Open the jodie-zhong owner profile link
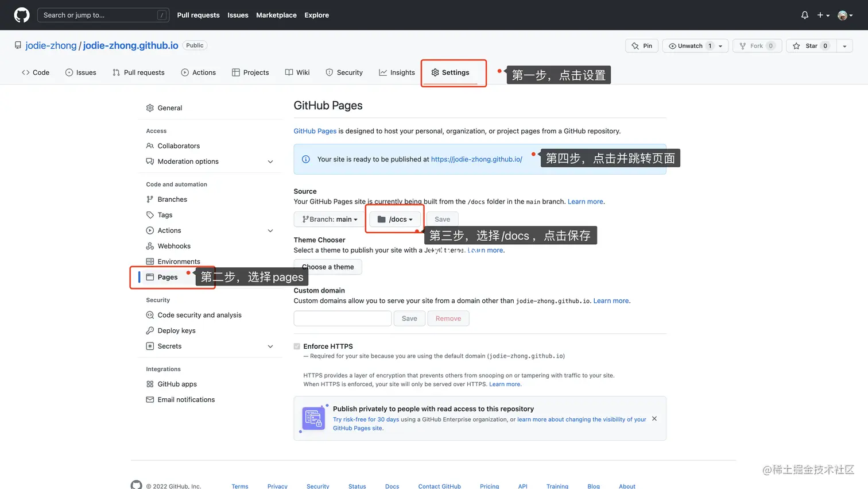The width and height of the screenshot is (868, 489). click(x=51, y=45)
